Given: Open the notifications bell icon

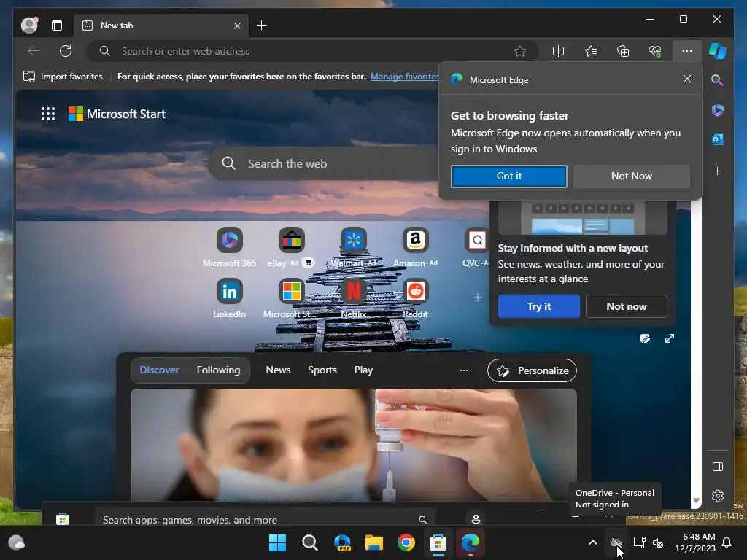Looking at the screenshot, I should point(727,542).
